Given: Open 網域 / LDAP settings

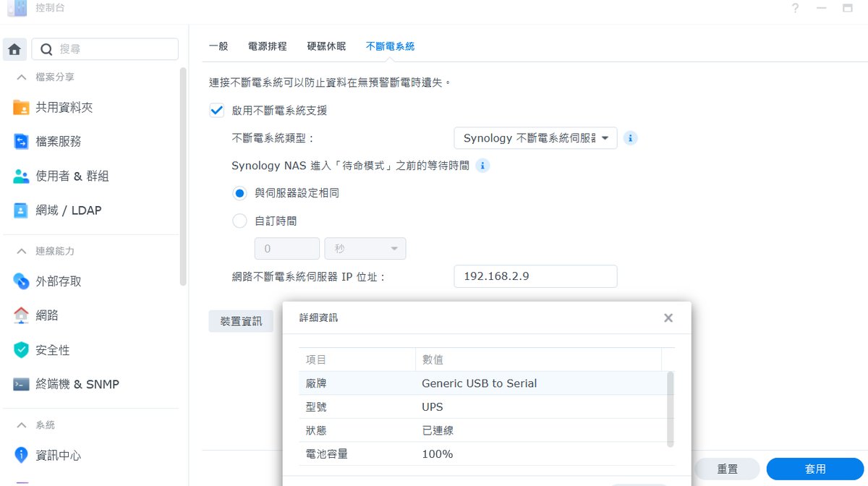Looking at the screenshot, I should (x=68, y=210).
